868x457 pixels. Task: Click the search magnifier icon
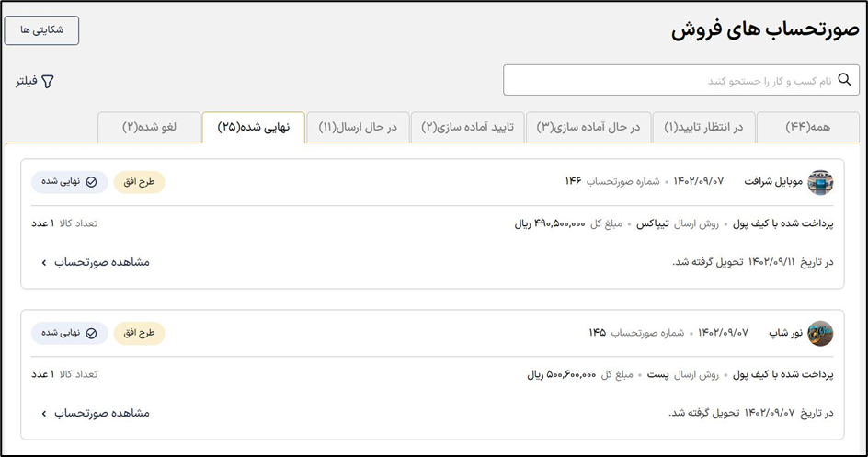click(x=844, y=80)
